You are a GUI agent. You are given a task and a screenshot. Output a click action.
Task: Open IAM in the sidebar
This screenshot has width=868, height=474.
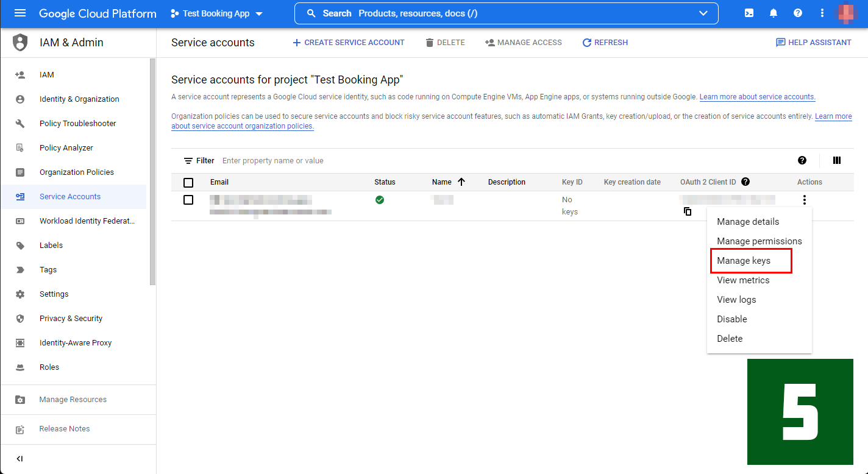click(x=46, y=75)
